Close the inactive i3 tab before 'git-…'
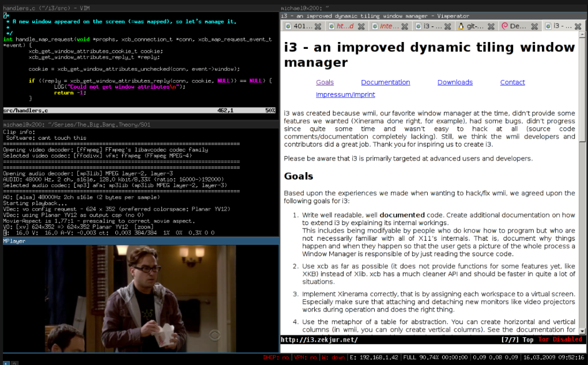This screenshot has width=588, height=365. [448, 26]
